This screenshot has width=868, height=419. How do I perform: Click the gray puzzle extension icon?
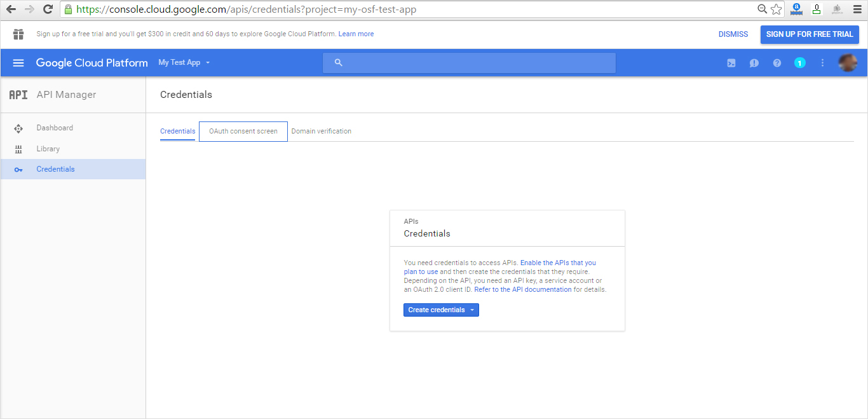(x=837, y=9)
